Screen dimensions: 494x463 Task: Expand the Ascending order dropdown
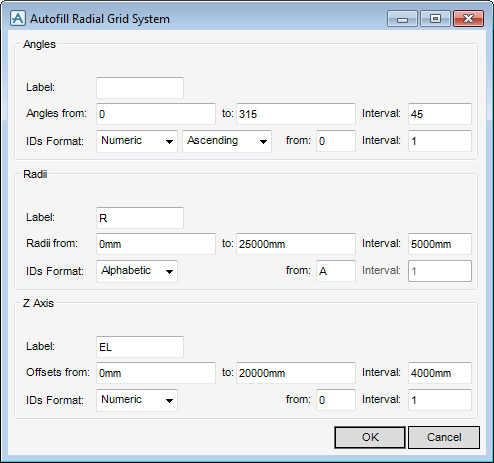[227, 141]
